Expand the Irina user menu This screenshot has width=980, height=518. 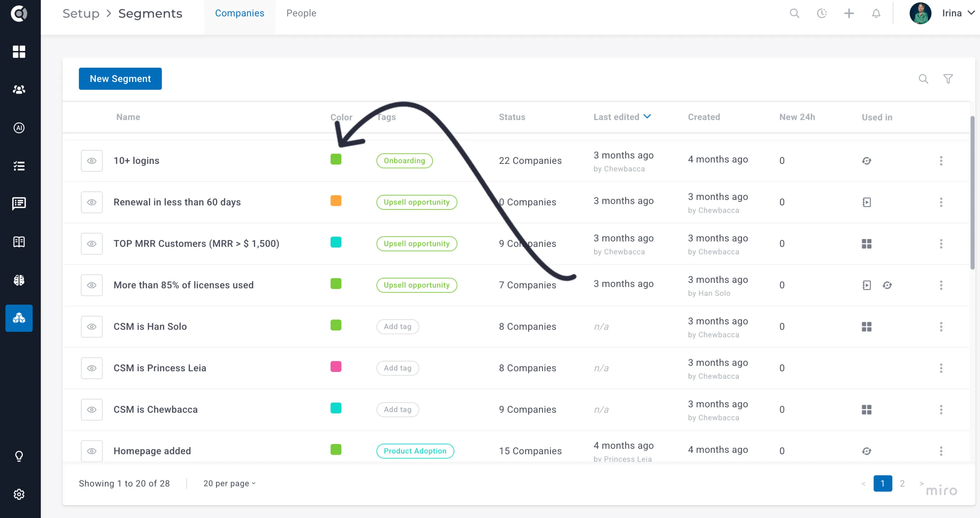click(958, 13)
